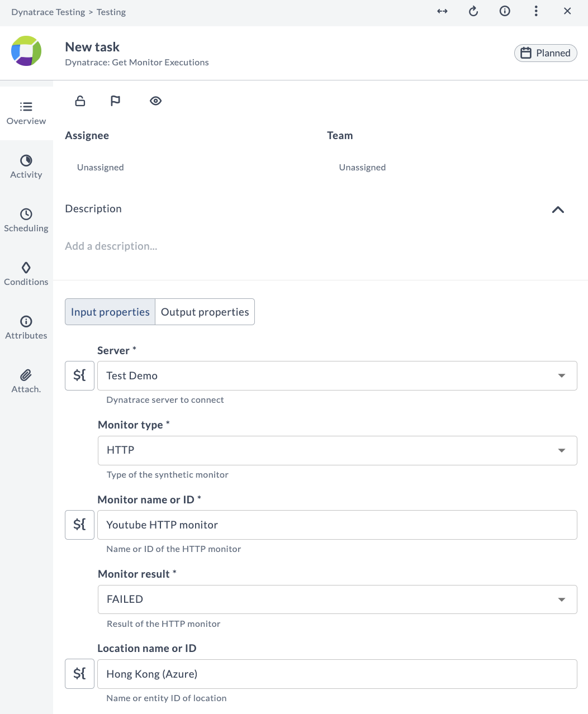Screen dimensions: 588x714
Task: Click Dynatrace Testing breadcrumb link
Action: (48, 12)
